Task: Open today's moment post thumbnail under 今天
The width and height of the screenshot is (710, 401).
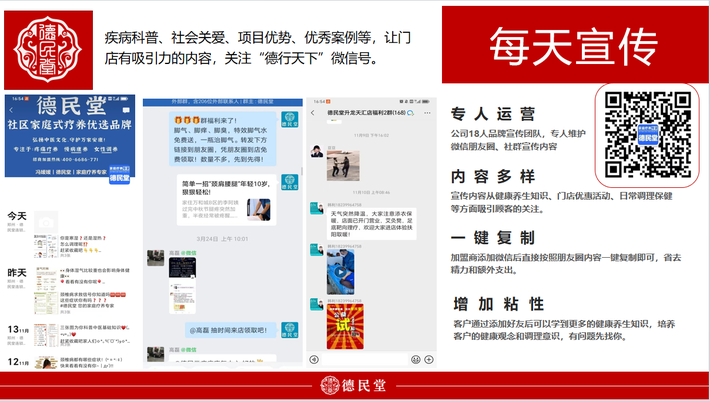Action: tap(46, 246)
